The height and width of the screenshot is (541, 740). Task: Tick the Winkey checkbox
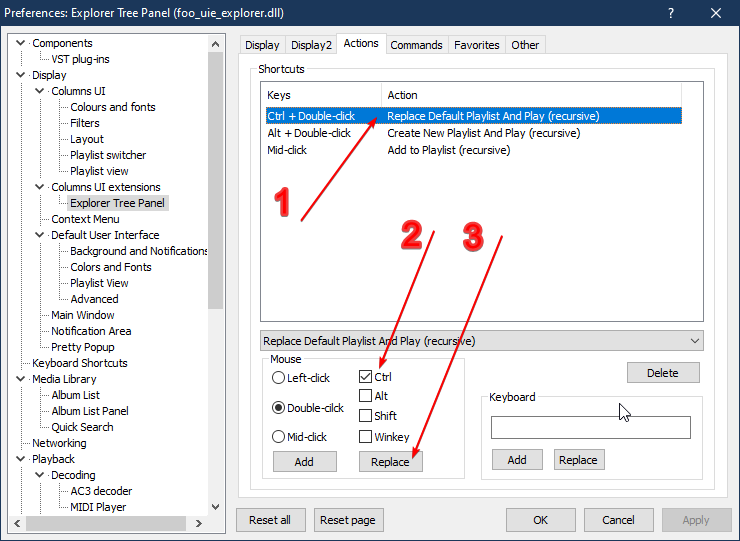(x=365, y=437)
